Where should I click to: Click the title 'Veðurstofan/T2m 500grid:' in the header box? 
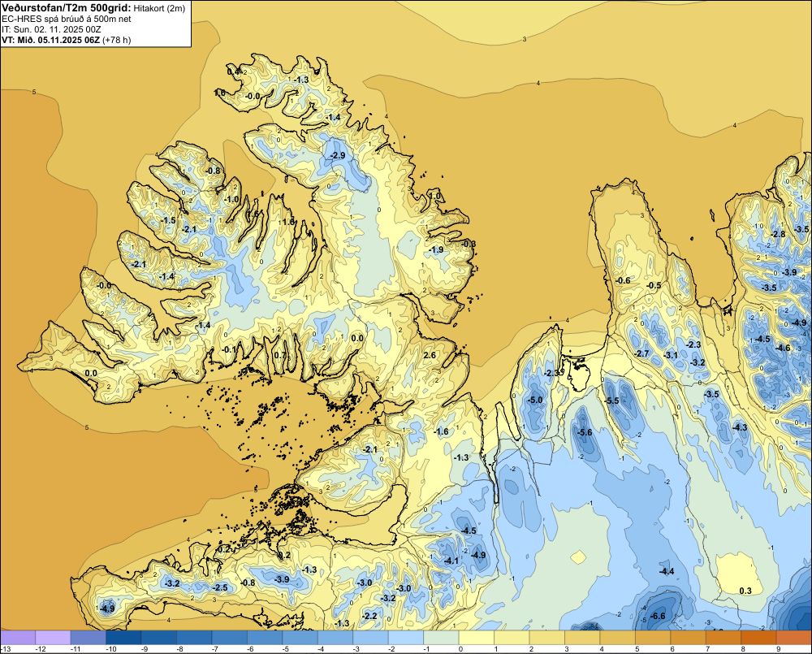tap(67, 8)
